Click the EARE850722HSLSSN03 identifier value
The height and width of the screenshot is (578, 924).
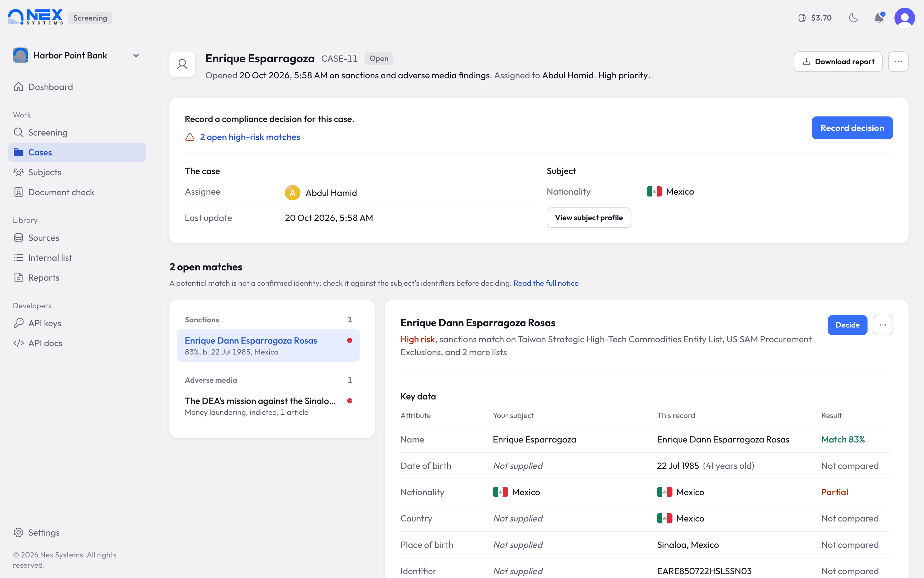point(704,571)
